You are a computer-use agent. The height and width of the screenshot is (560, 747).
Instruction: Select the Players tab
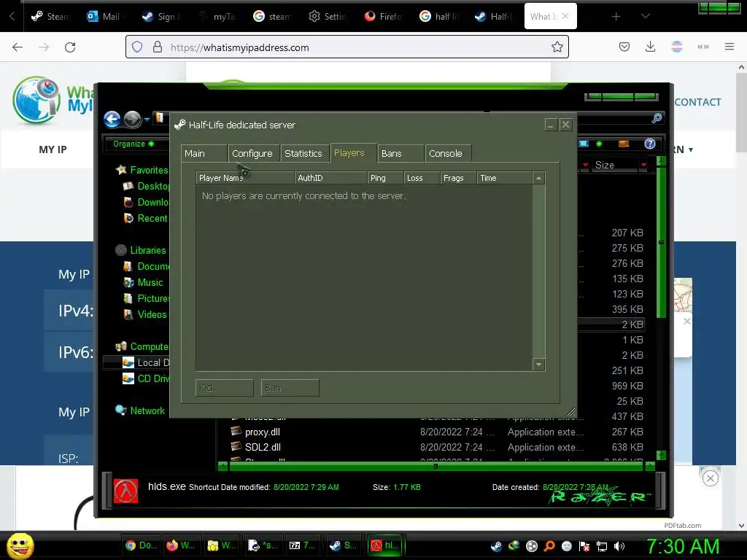click(x=352, y=153)
